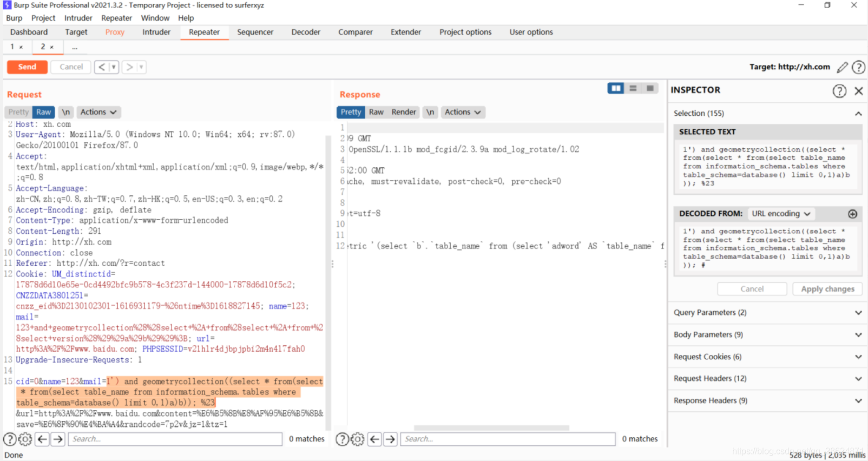
Task: Go back to previous request in history
Action: (102, 67)
